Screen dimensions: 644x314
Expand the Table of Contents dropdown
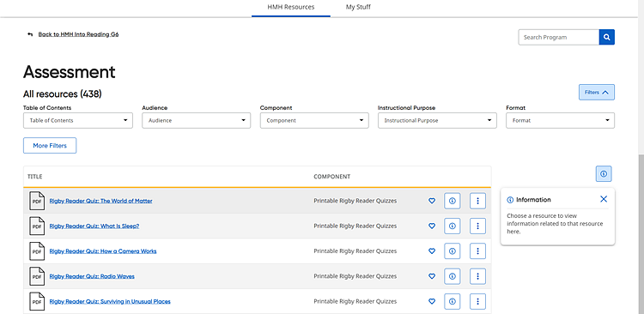click(x=78, y=121)
